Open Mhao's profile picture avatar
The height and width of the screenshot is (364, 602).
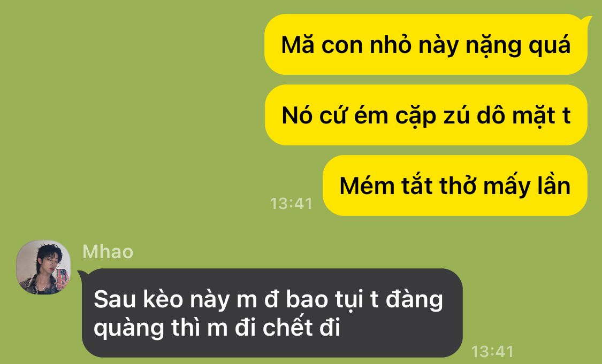click(43, 267)
